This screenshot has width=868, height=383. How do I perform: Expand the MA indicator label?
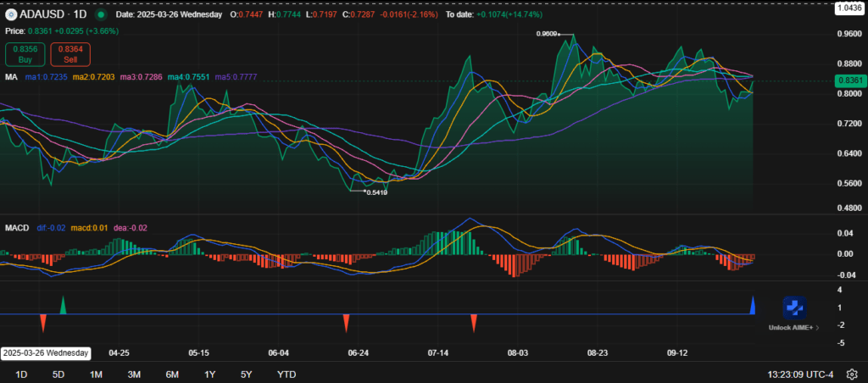pyautogui.click(x=12, y=77)
